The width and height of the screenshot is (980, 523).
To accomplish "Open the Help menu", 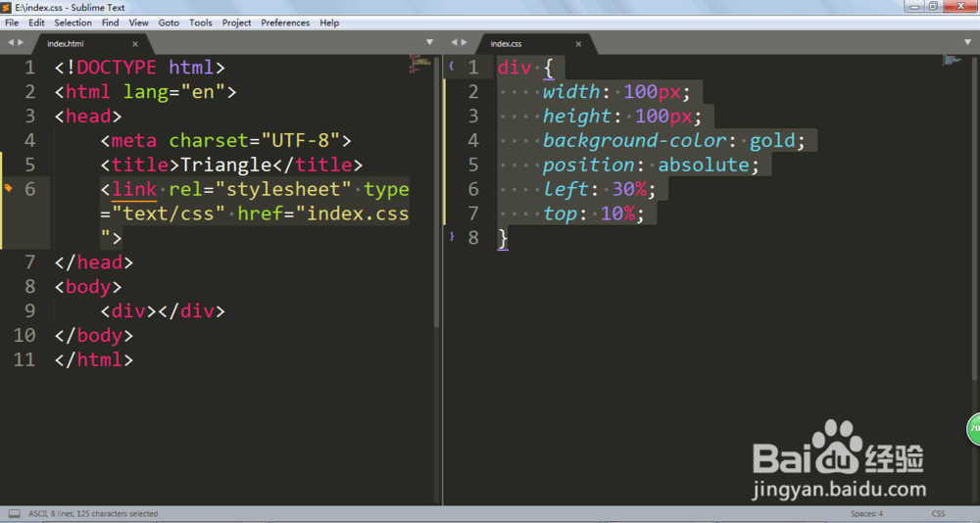I will 329,23.
